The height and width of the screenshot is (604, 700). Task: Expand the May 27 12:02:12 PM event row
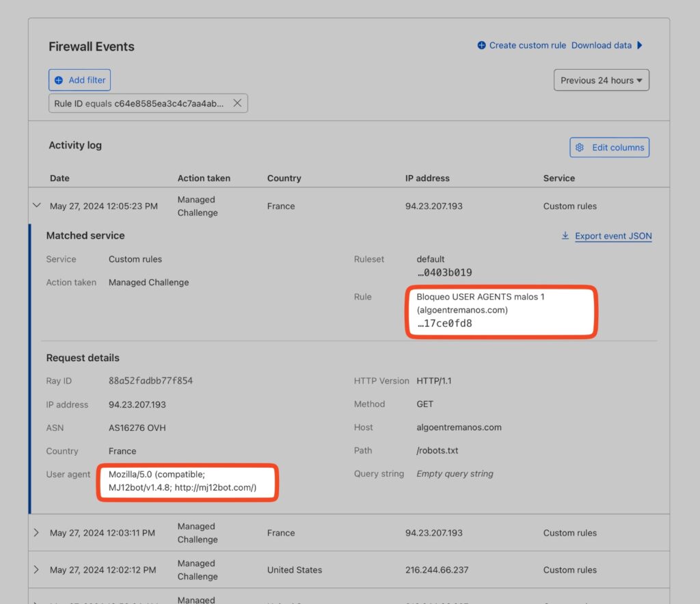(37, 569)
